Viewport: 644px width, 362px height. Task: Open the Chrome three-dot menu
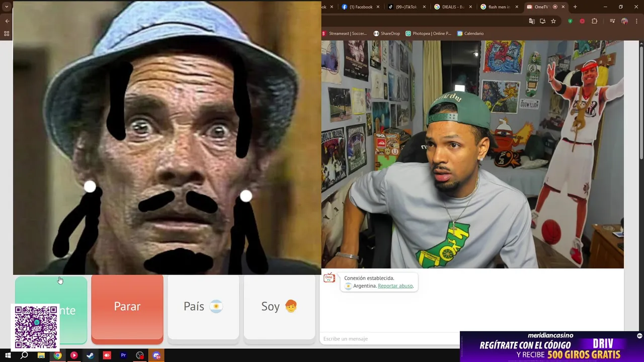(636, 21)
